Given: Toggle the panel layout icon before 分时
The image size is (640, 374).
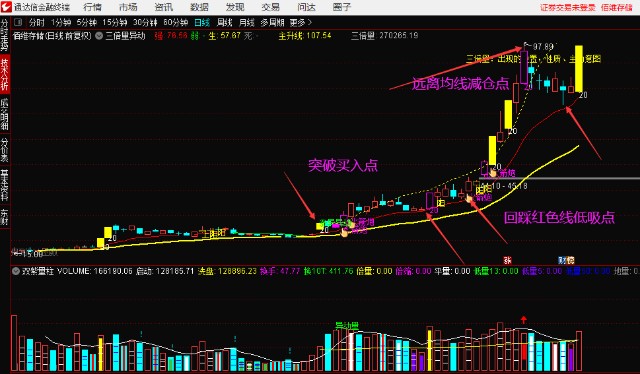Looking at the screenshot, I should pyautogui.click(x=18, y=22).
